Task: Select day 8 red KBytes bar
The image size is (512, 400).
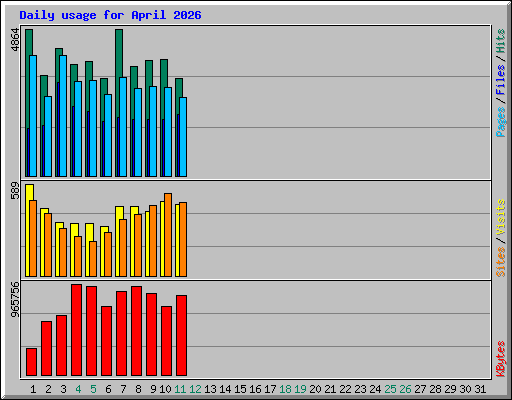Action: [136, 331]
